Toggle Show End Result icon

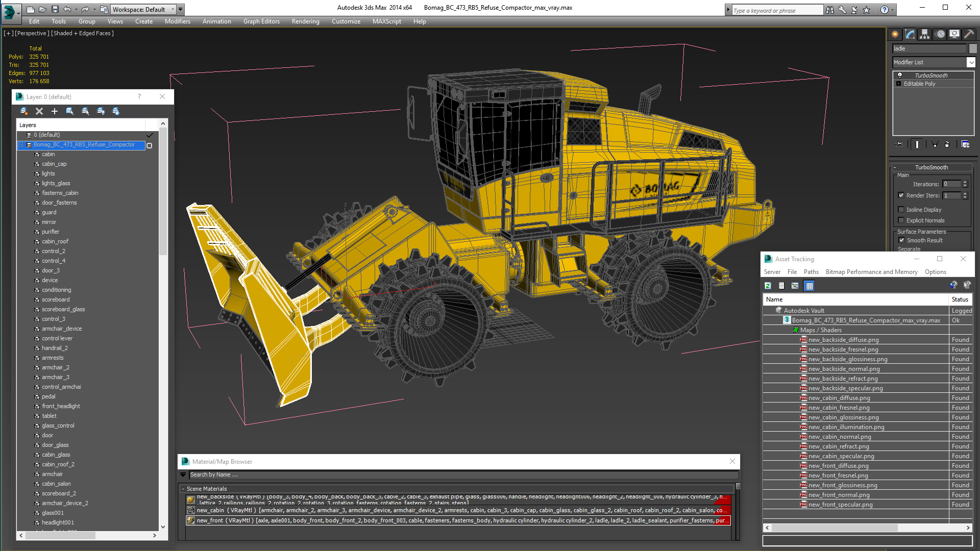(x=917, y=144)
